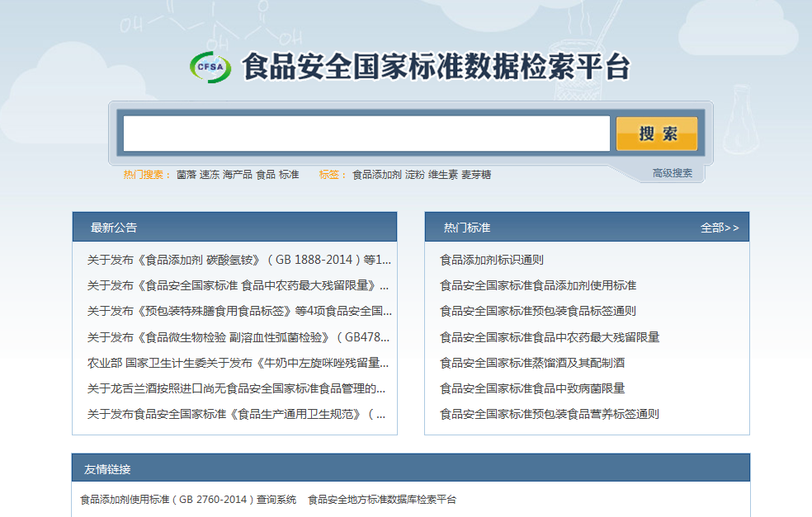Viewport: 812px width, 517px height.
Task: Click the orange 搜索 search button
Action: pyautogui.click(x=657, y=134)
